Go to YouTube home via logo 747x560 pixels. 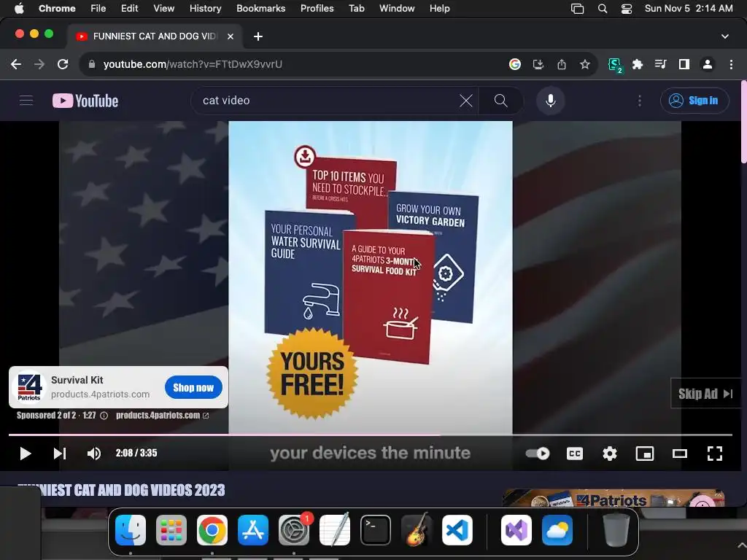tap(85, 101)
